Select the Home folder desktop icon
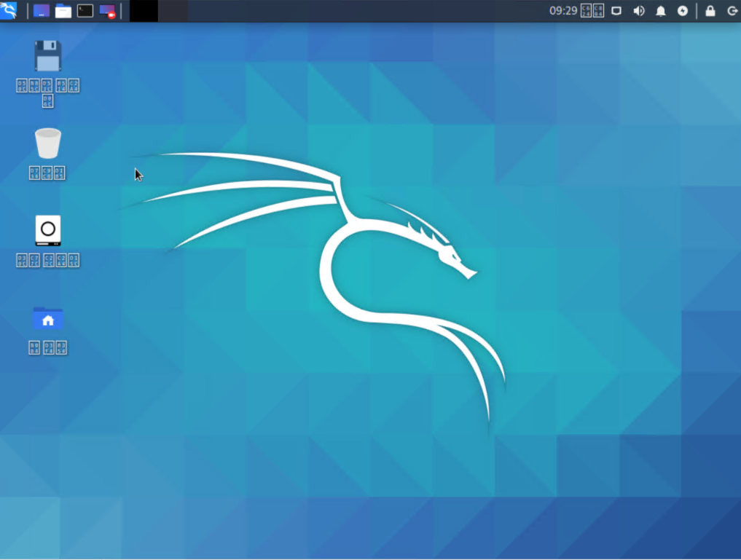The height and width of the screenshot is (560, 741). [48, 319]
